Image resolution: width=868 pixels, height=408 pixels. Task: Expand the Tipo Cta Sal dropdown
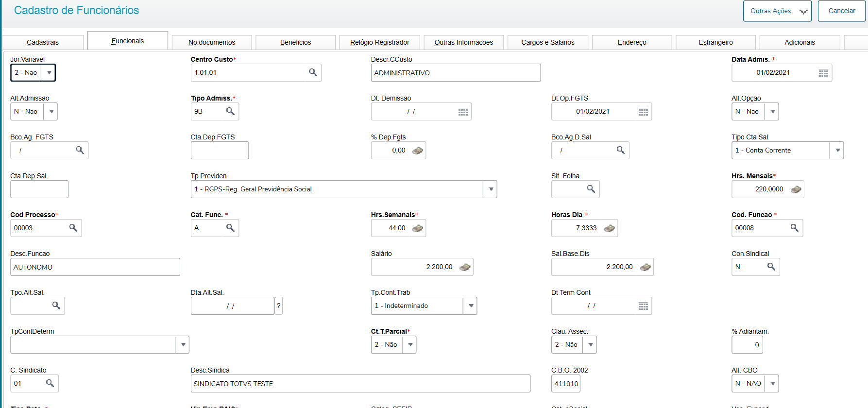(837, 150)
